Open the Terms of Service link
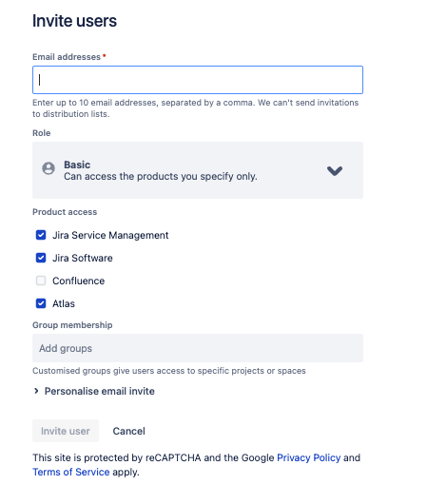Screen dimensions: 427x504 [x=71, y=472]
